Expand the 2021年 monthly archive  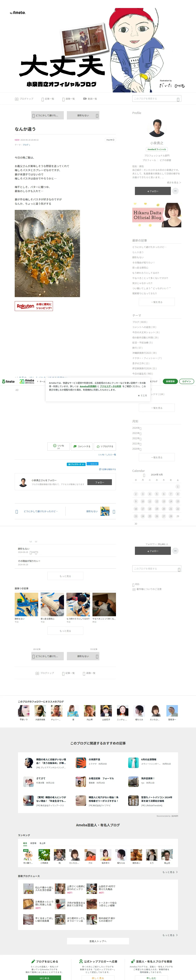pos(137,444)
